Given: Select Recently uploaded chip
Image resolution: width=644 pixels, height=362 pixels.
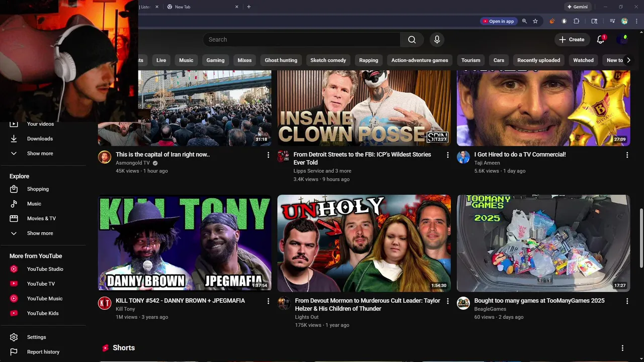Looking at the screenshot, I should coord(538,60).
